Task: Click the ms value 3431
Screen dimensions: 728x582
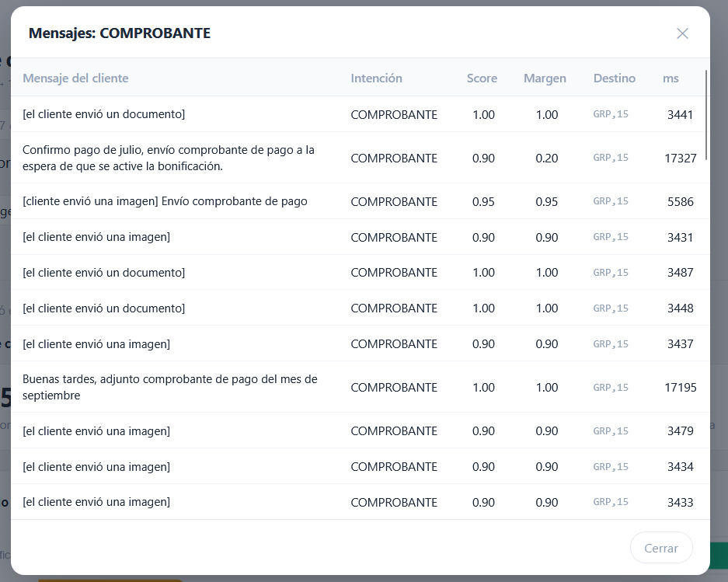Action: tap(680, 237)
